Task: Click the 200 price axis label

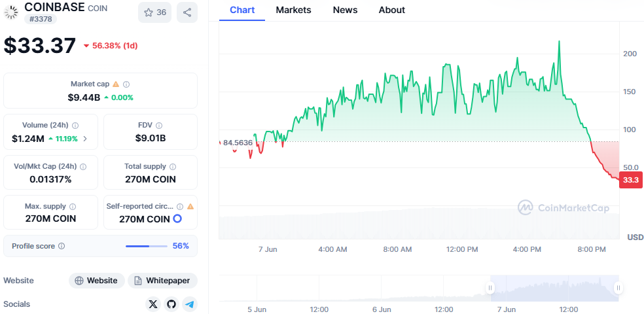Action: click(630, 54)
